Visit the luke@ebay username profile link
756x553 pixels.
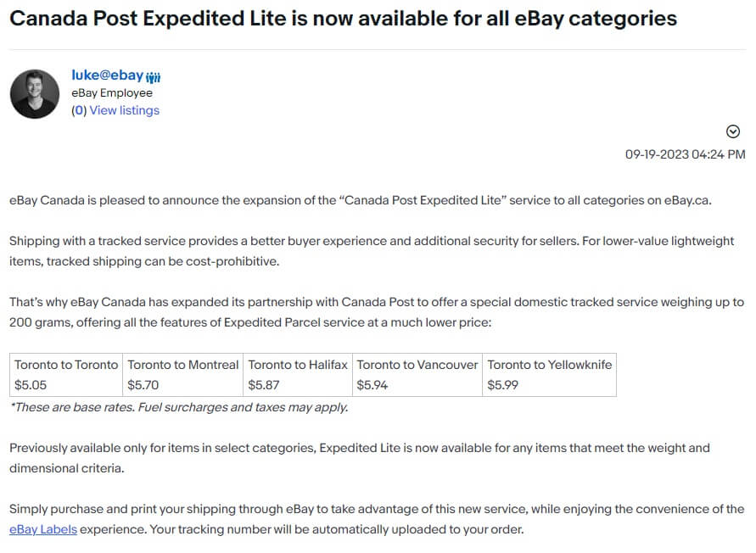[x=107, y=75]
